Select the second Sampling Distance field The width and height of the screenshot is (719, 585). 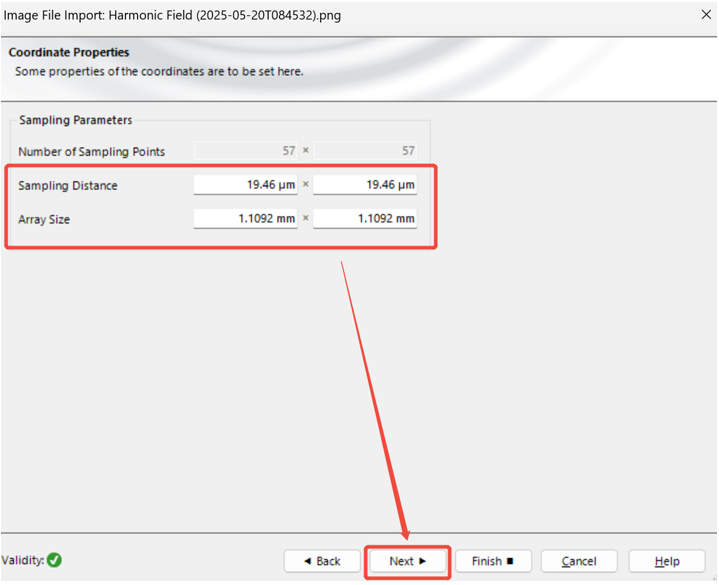[x=365, y=185]
